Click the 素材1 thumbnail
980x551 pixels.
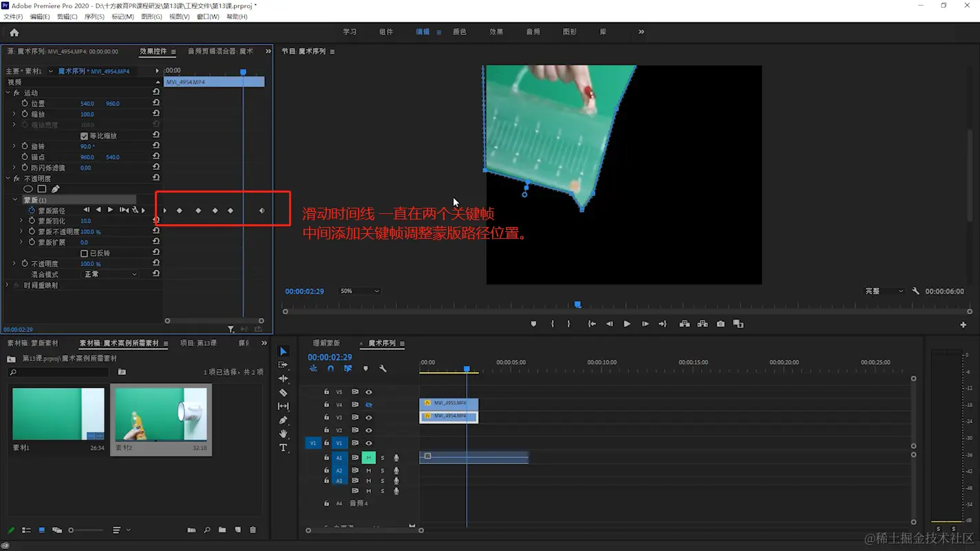(58, 414)
